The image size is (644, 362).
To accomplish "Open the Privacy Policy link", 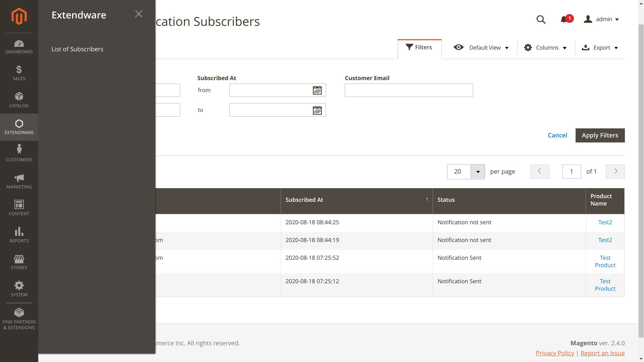I will [x=555, y=353].
